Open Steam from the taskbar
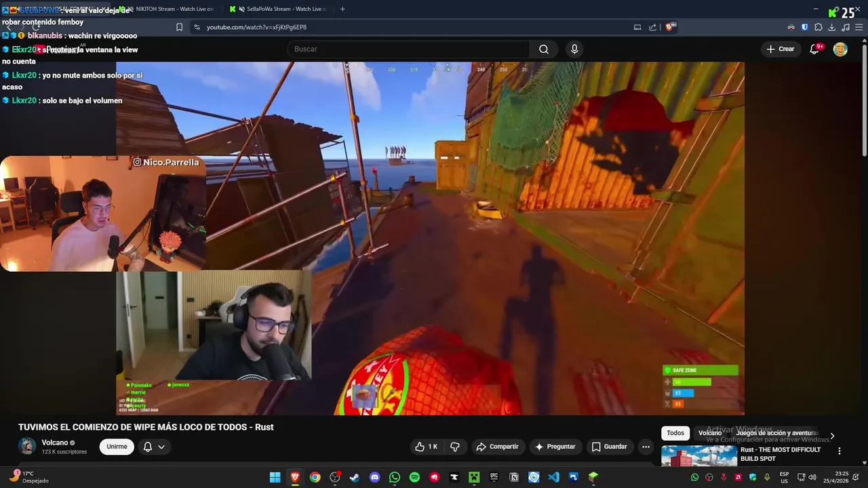Screen dimensions: 868x488 click(355, 477)
